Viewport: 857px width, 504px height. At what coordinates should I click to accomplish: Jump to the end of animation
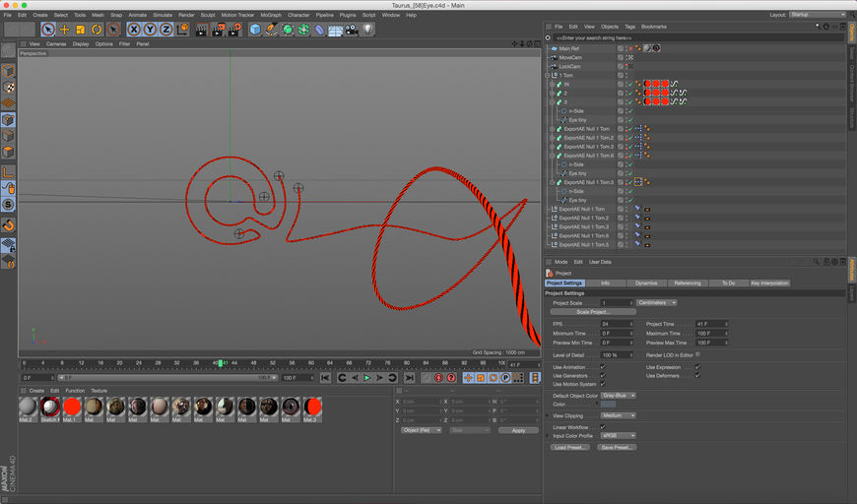(407, 377)
